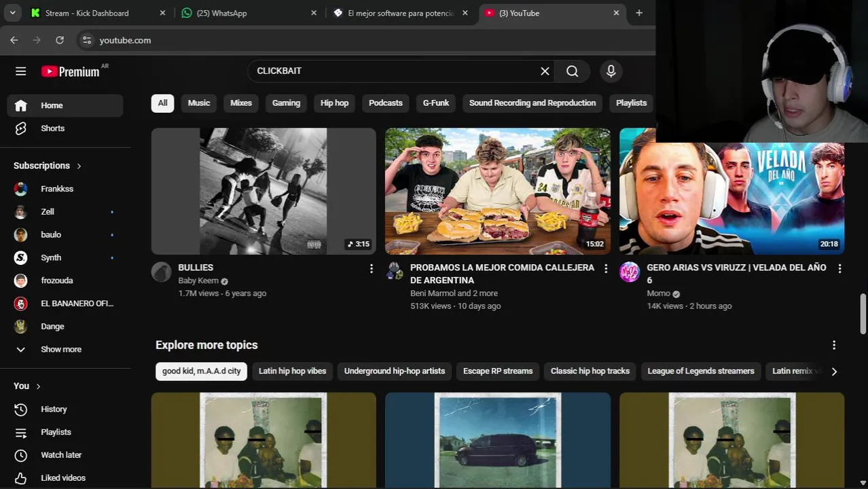Screen dimensions: 868x489
Task: Click the youtube.com address bar
Action: [x=367, y=40]
